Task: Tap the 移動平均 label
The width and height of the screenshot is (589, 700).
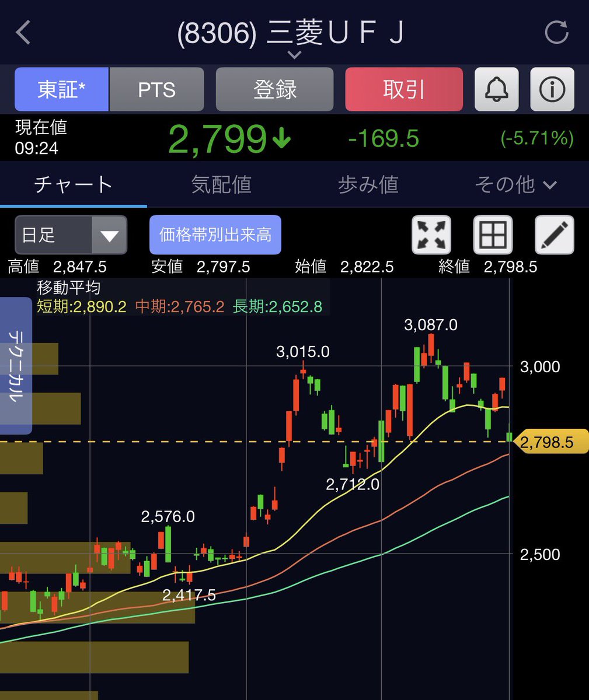Action: [x=68, y=288]
